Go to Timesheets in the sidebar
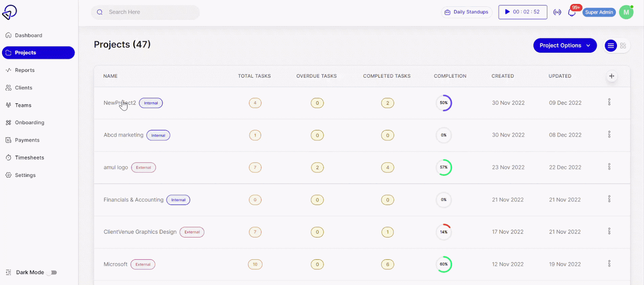This screenshot has height=285, width=644. click(29, 158)
